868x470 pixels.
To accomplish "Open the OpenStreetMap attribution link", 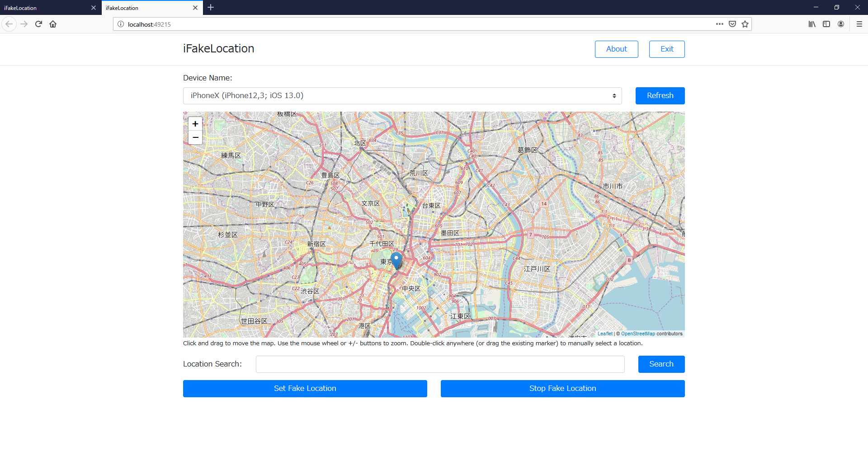I will (638, 334).
